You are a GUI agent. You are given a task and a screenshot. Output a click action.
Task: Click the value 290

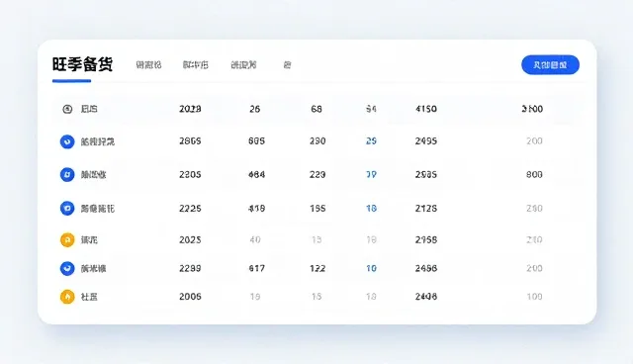point(317,141)
